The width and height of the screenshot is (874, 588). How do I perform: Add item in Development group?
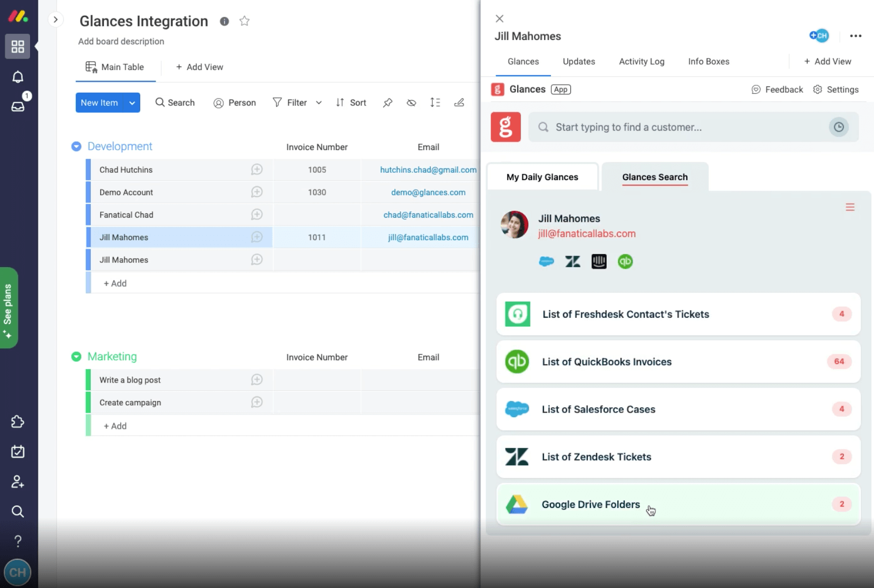(x=115, y=283)
